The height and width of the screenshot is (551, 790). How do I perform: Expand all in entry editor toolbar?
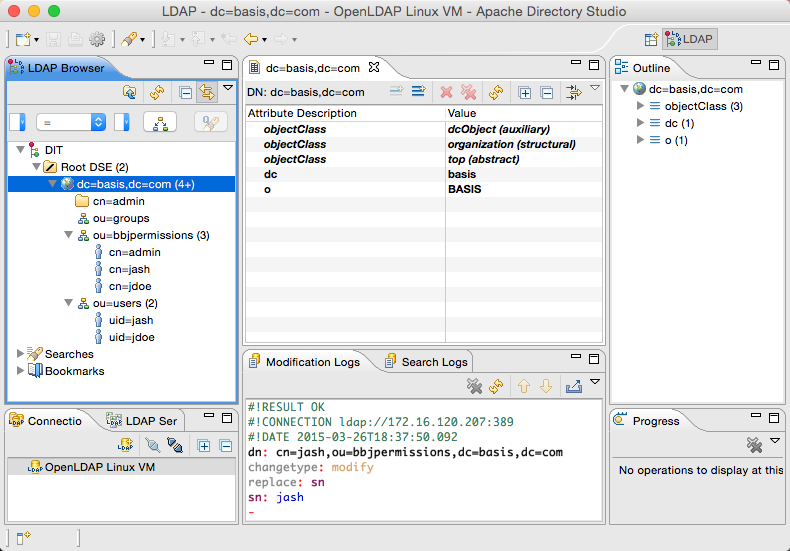[524, 93]
